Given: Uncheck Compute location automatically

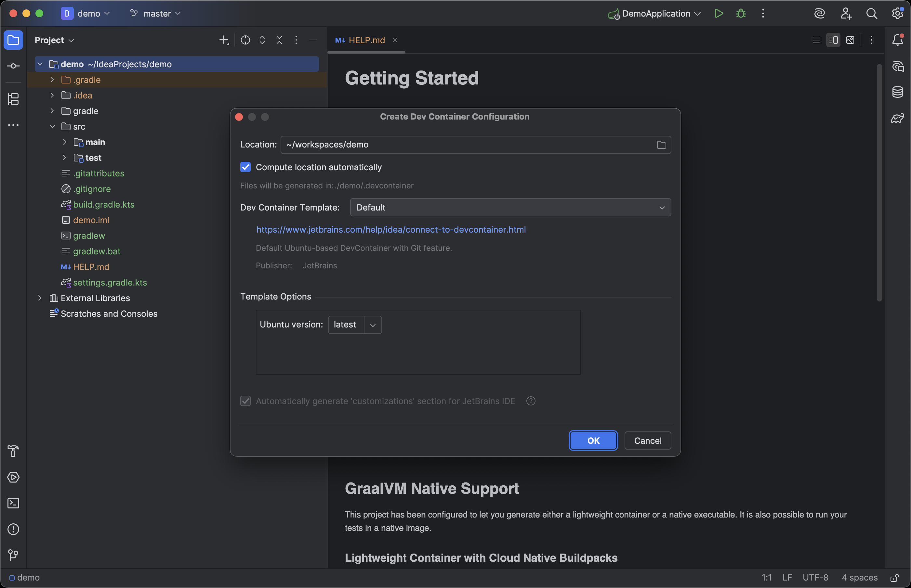Looking at the screenshot, I should coord(245,167).
